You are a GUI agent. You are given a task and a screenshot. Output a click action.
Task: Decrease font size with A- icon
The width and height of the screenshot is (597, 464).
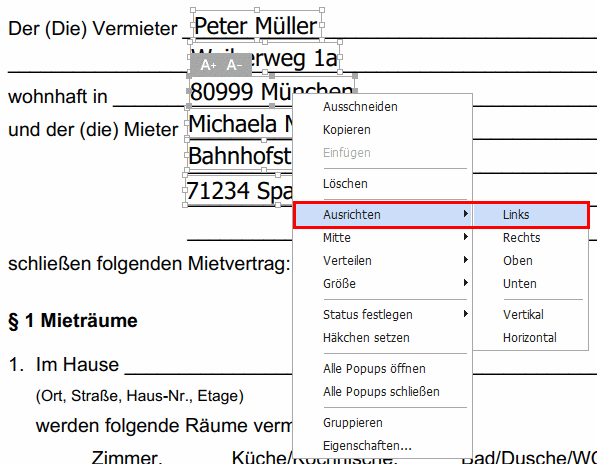234,65
